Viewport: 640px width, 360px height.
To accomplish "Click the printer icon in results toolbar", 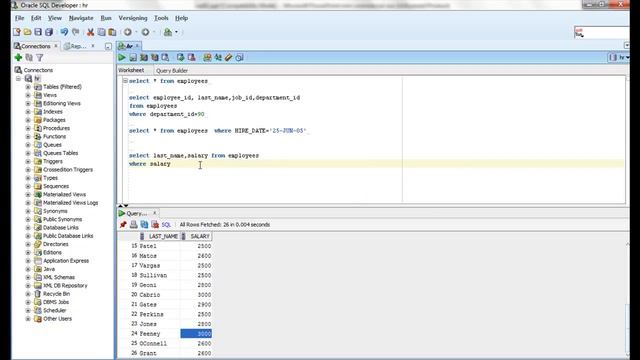I will [x=133, y=224].
